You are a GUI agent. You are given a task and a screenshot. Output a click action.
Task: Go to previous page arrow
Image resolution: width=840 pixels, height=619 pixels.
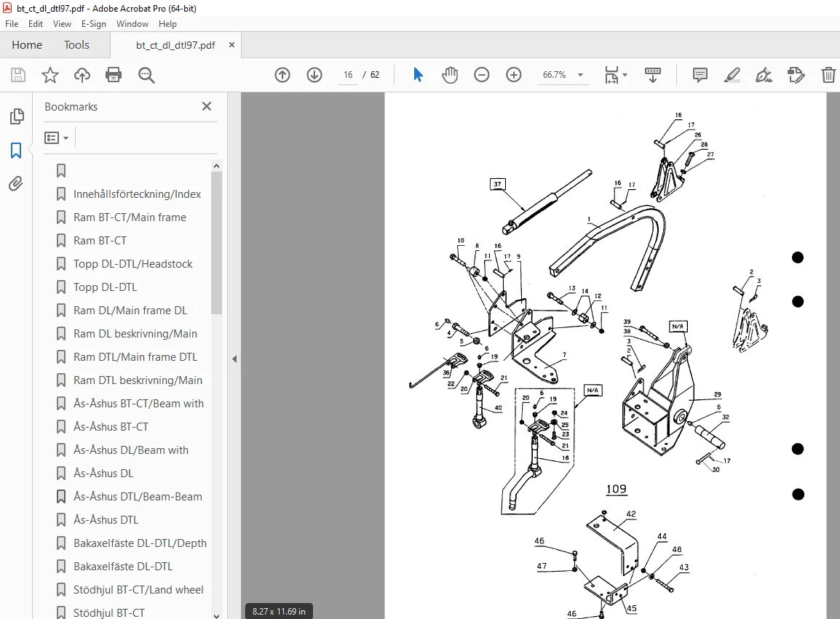[282, 75]
